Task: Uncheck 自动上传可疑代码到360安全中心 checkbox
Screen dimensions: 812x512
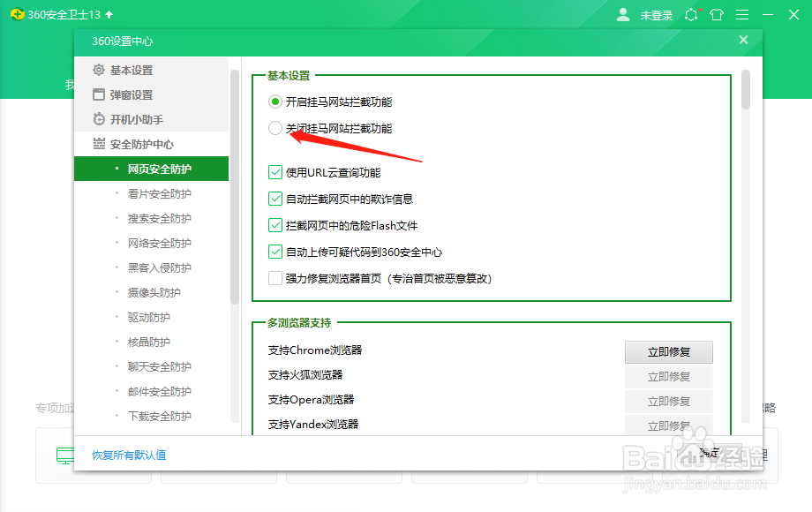Action: 275,252
